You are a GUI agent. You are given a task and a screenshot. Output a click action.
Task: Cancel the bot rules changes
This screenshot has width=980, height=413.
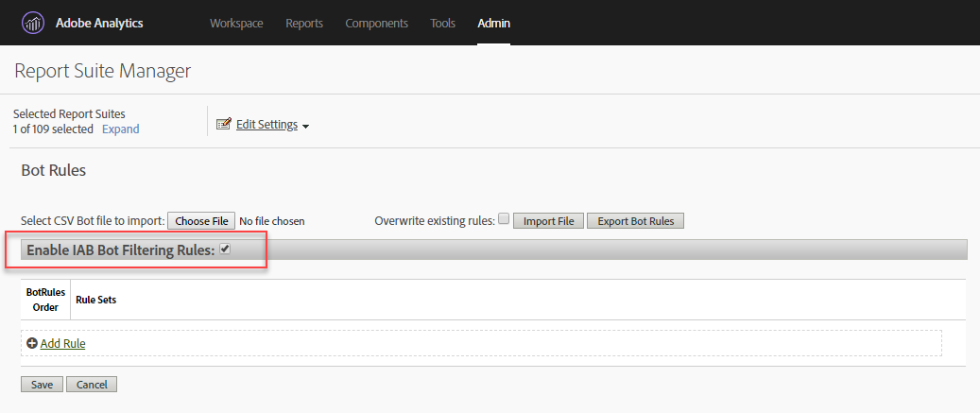point(92,385)
